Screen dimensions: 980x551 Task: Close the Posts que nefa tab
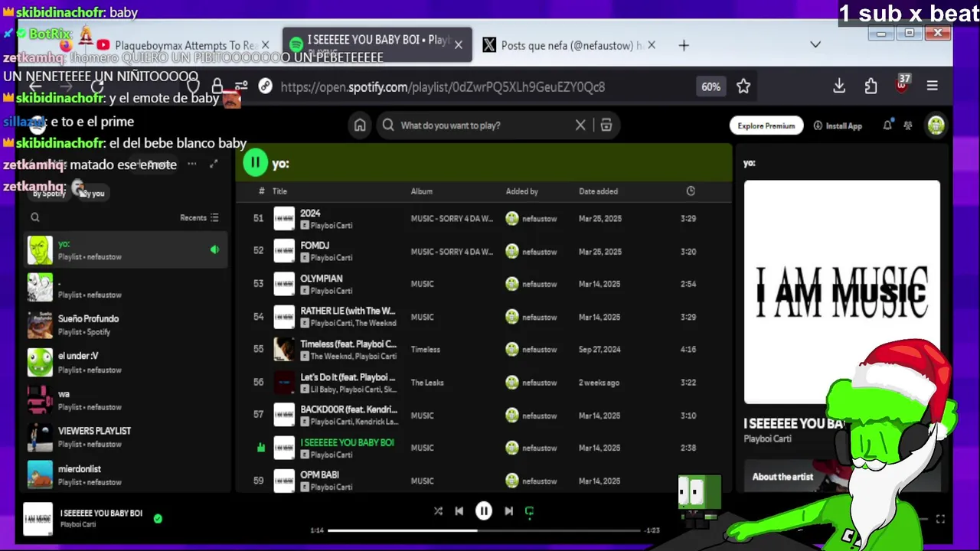tap(652, 45)
